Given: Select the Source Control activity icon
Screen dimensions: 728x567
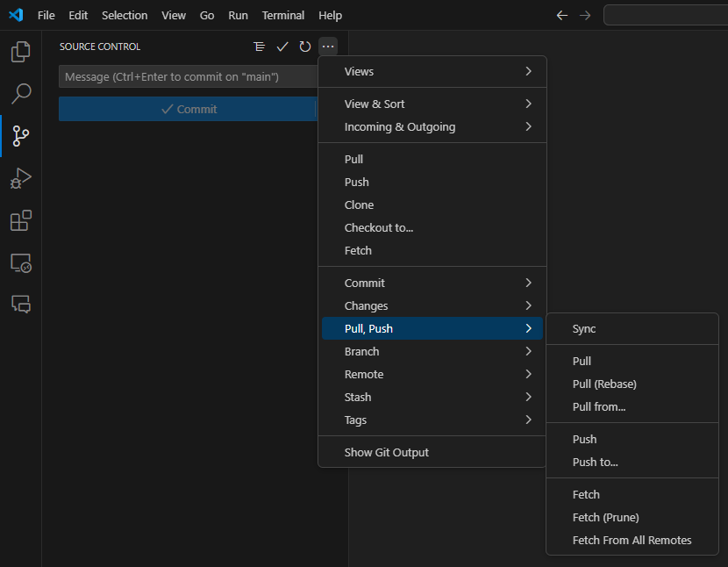Looking at the screenshot, I should 20,136.
